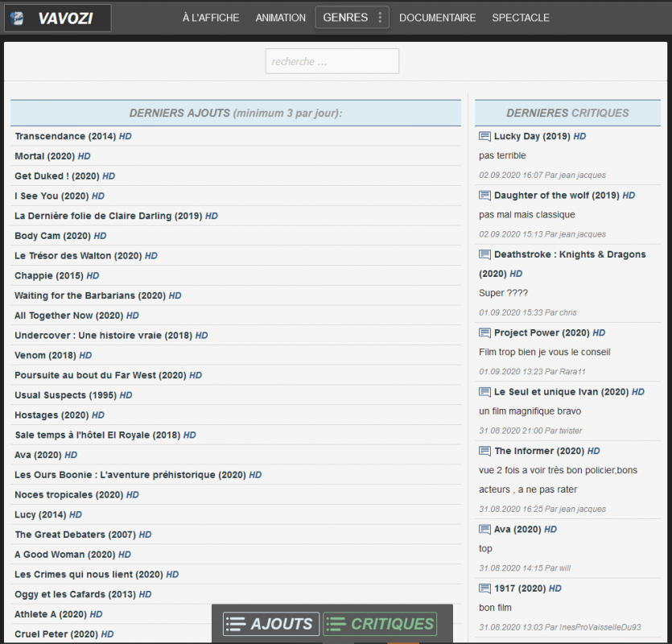Open Oggy et les Cafards (2013)
Image resolution: width=672 pixels, height=644 pixels.
83,595
